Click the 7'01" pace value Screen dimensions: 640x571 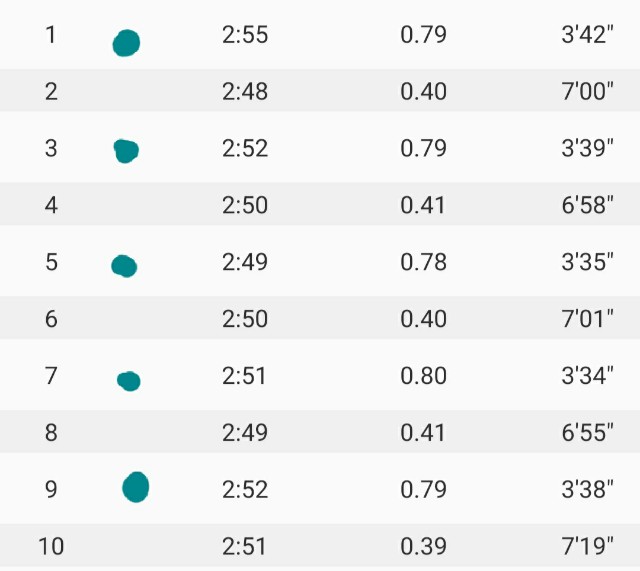[x=587, y=318]
